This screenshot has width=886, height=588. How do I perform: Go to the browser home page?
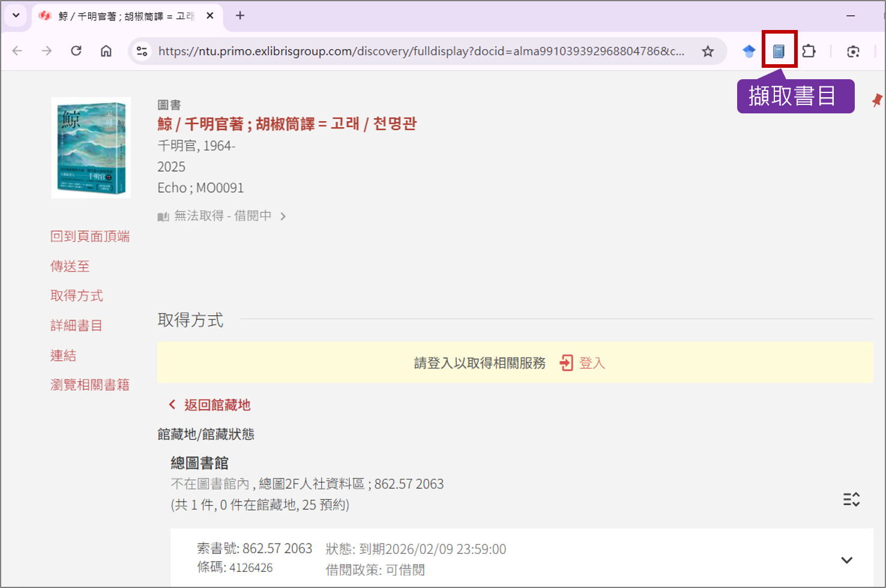[106, 51]
